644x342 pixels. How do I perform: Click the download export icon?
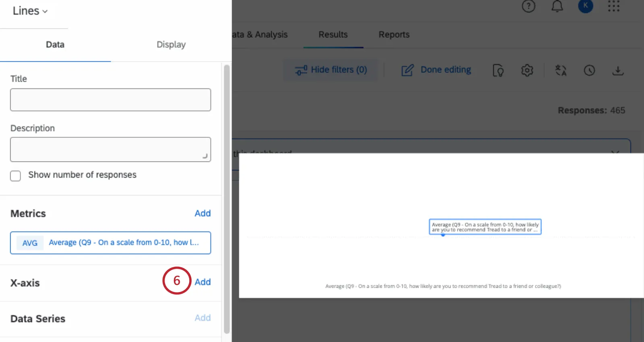point(618,70)
